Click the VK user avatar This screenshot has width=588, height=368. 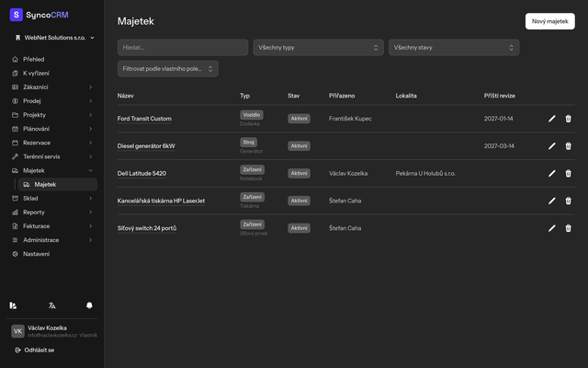coord(17,331)
